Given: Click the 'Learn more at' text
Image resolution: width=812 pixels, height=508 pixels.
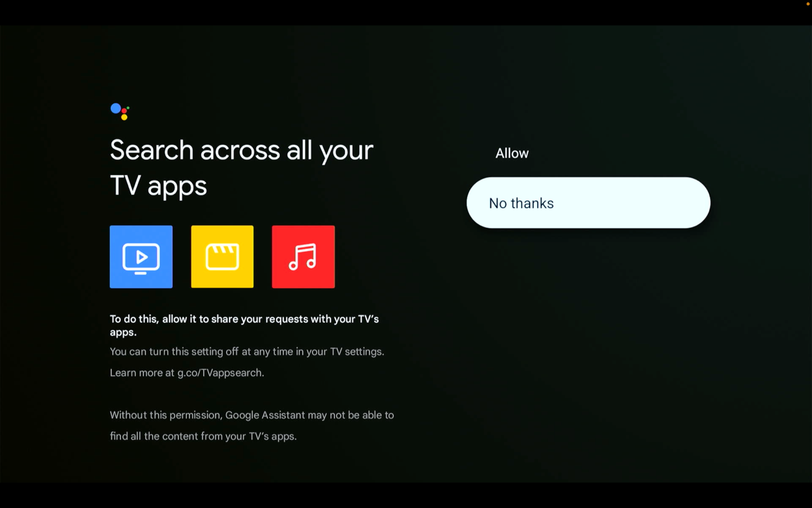Looking at the screenshot, I should click(x=142, y=373).
